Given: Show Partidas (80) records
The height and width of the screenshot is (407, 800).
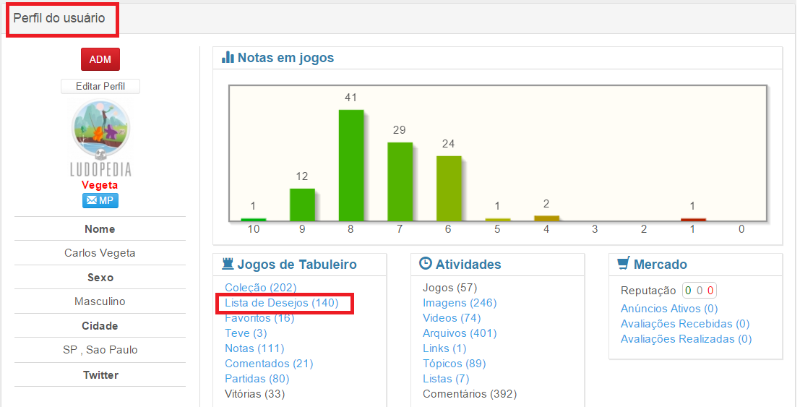Looking at the screenshot, I should (257, 378).
